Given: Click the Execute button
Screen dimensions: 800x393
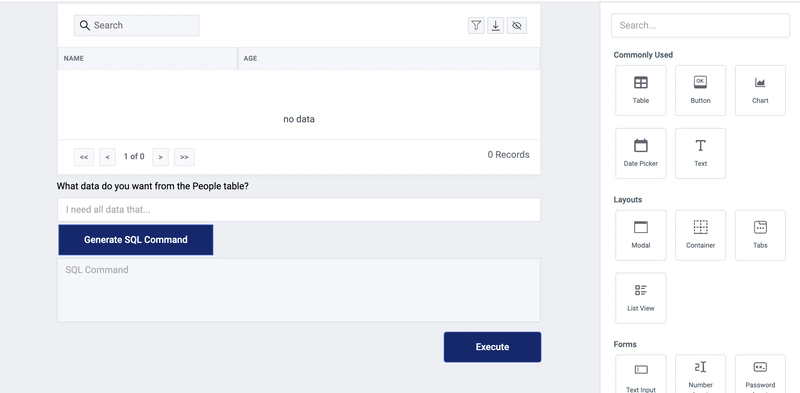Looking at the screenshot, I should (x=492, y=347).
